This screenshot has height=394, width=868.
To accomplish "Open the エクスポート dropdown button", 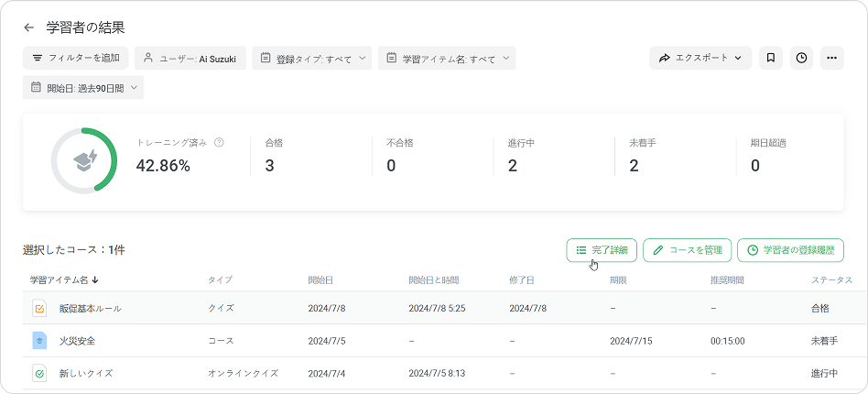I will click(700, 58).
